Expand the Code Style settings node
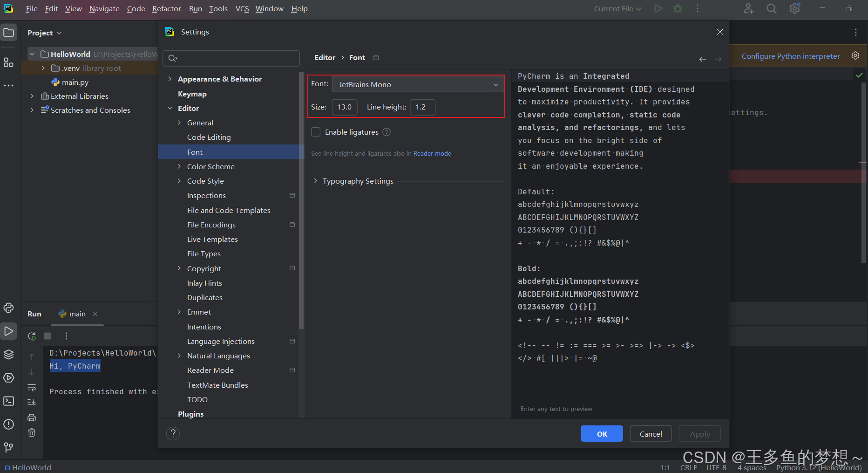868x473 pixels. click(179, 181)
